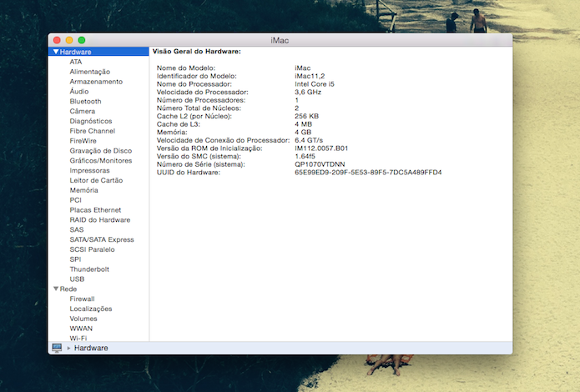The width and height of the screenshot is (580, 392).
Task: Select Memória in the sidebar list
Action: coord(84,190)
